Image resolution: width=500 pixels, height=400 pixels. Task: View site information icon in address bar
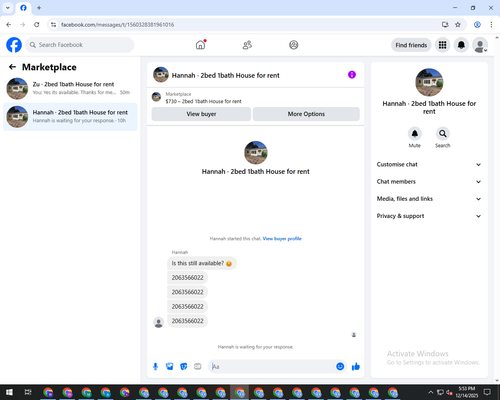(x=53, y=25)
